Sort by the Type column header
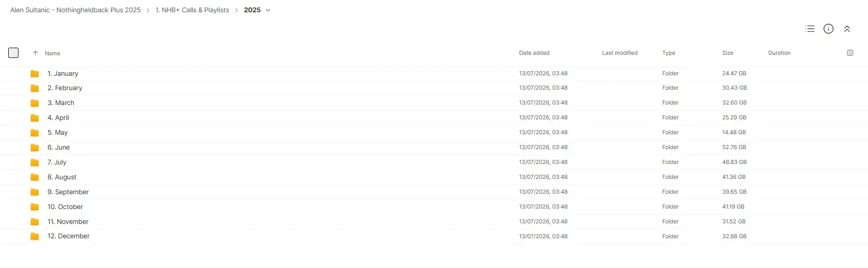868x268 pixels. click(x=668, y=53)
